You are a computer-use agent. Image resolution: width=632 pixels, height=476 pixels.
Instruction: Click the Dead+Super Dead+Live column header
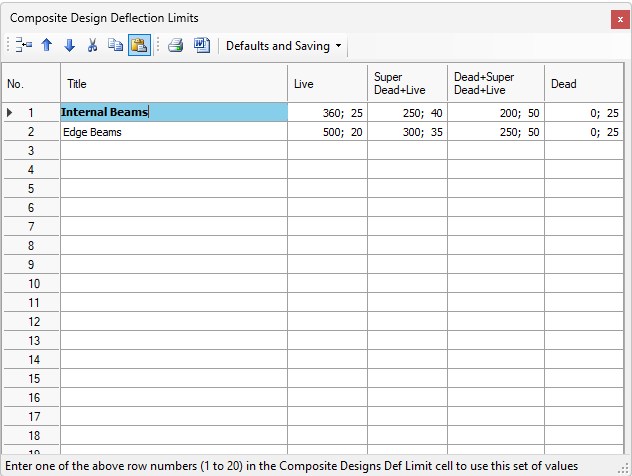pyautogui.click(x=496, y=83)
